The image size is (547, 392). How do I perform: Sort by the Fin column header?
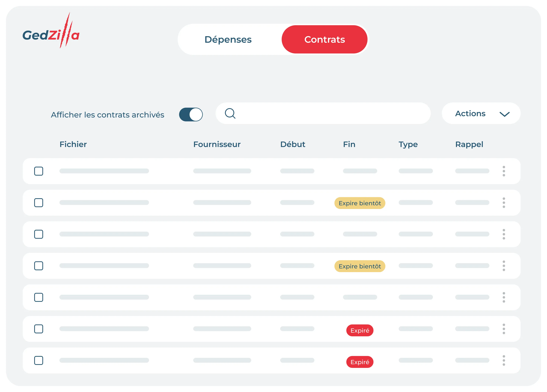coord(349,144)
